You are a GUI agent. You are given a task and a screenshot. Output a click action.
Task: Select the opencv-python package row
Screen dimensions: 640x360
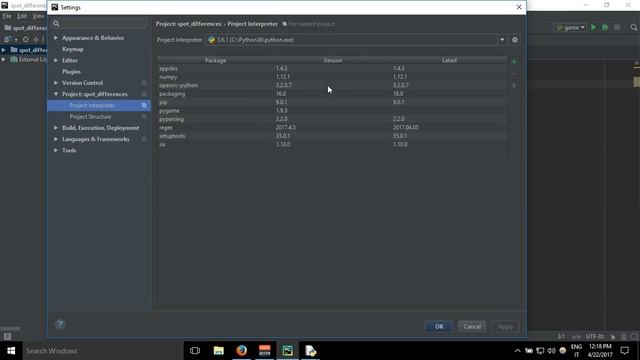pos(332,85)
